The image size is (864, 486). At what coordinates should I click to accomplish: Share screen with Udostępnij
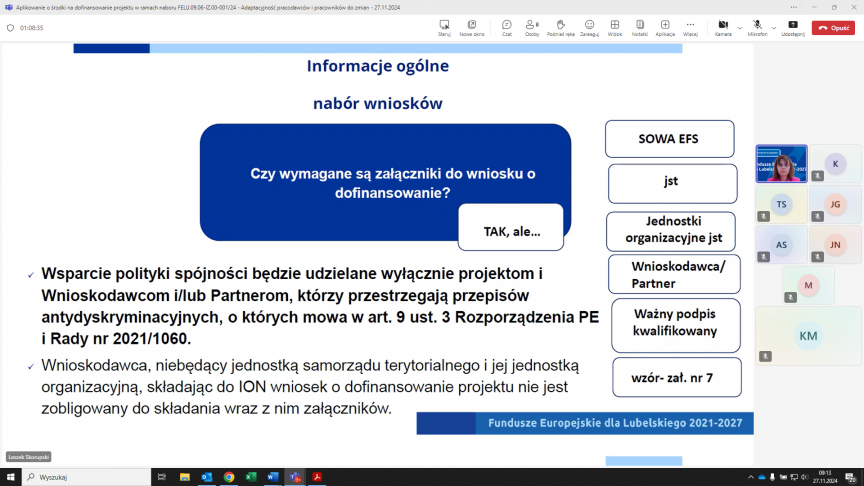coord(793,28)
